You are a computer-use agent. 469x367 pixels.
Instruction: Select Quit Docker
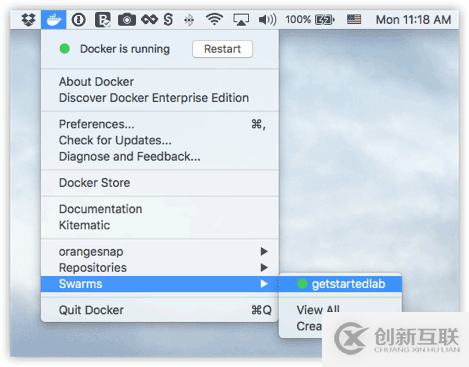(x=160, y=310)
